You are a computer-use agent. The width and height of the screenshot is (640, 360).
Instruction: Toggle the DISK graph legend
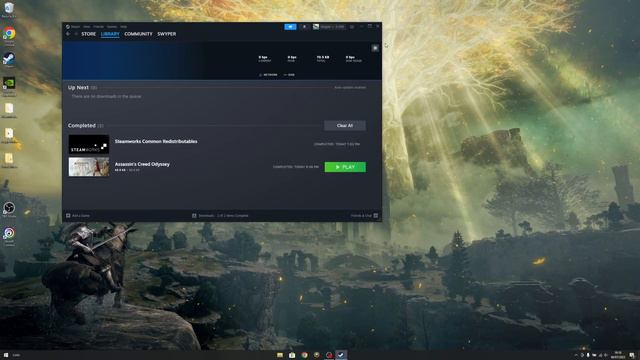(289, 75)
